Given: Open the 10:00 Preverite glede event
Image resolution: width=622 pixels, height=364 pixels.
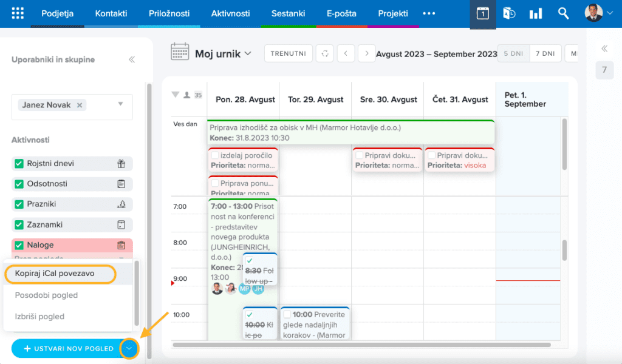Looking at the screenshot, I should point(315,324).
